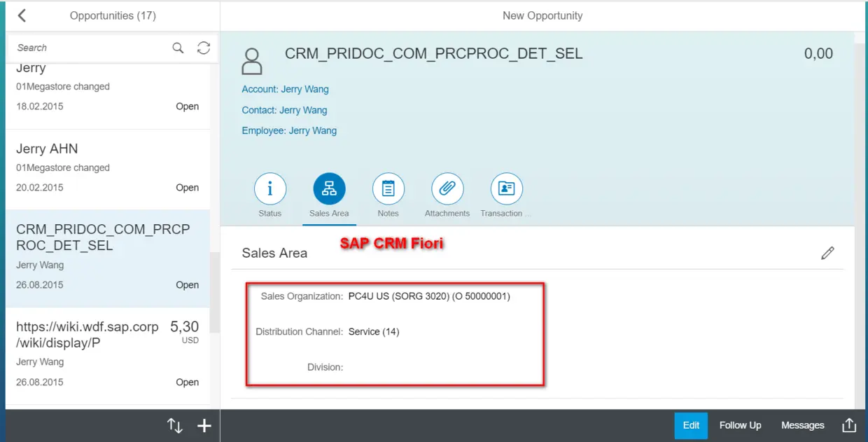The height and width of the screenshot is (442, 868).
Task: Focus the Search input field
Action: [x=91, y=48]
